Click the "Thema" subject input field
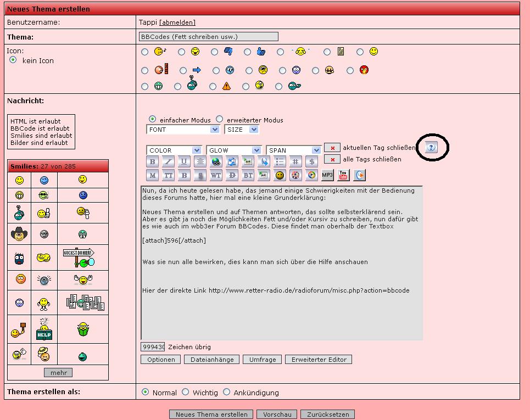 click(209, 37)
